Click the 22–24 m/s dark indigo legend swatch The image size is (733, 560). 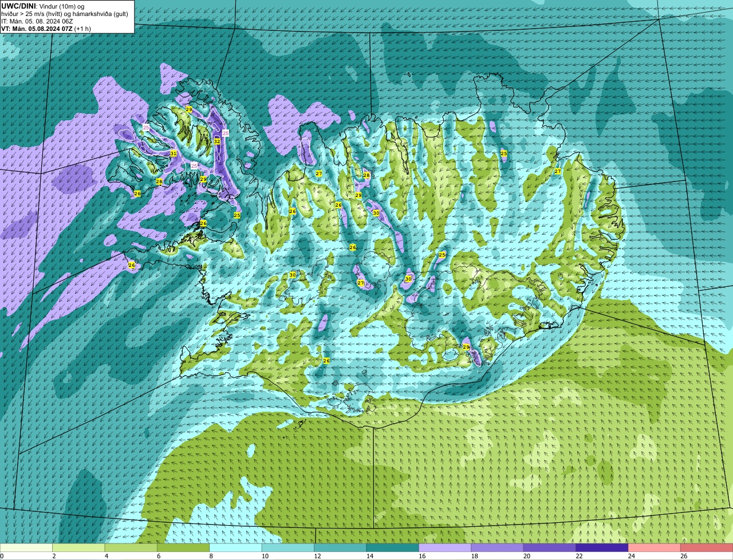602,547
